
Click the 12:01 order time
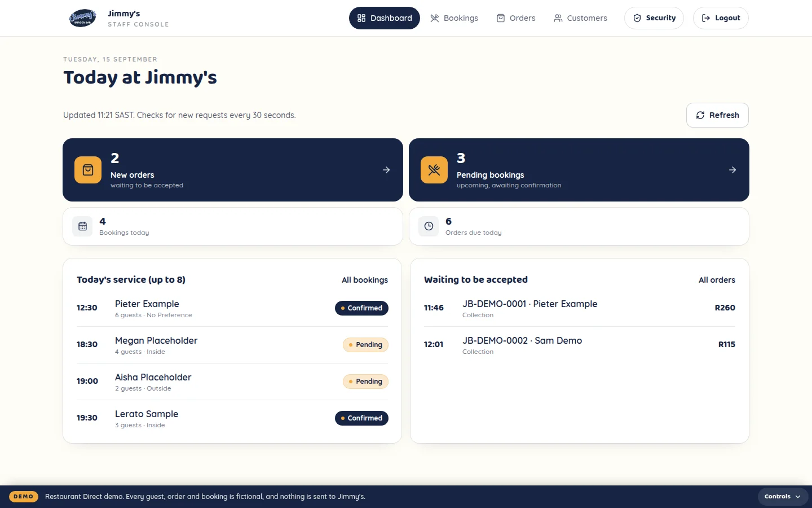tap(434, 344)
